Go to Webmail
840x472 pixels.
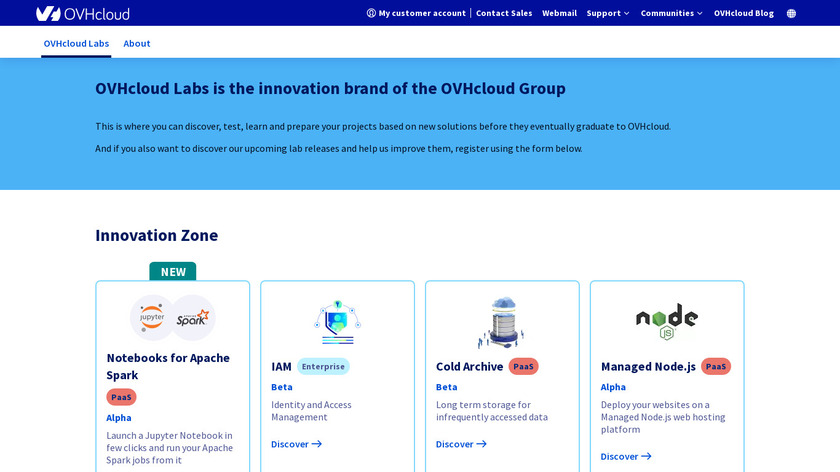(559, 13)
